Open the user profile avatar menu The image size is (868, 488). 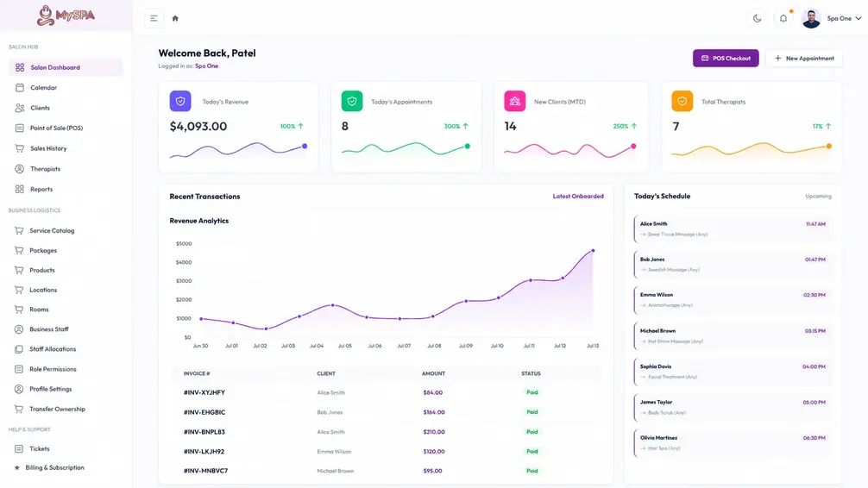[811, 18]
